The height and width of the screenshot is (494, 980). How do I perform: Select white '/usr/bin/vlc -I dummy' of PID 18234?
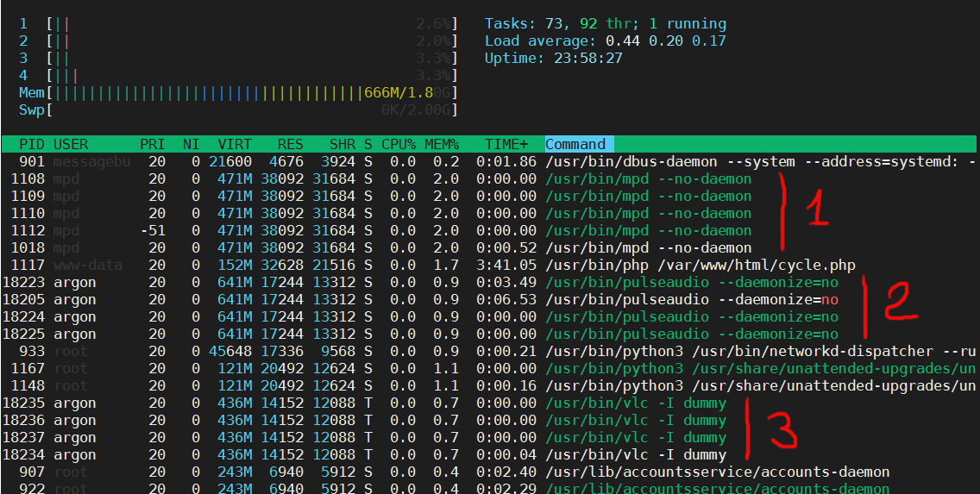(x=636, y=454)
